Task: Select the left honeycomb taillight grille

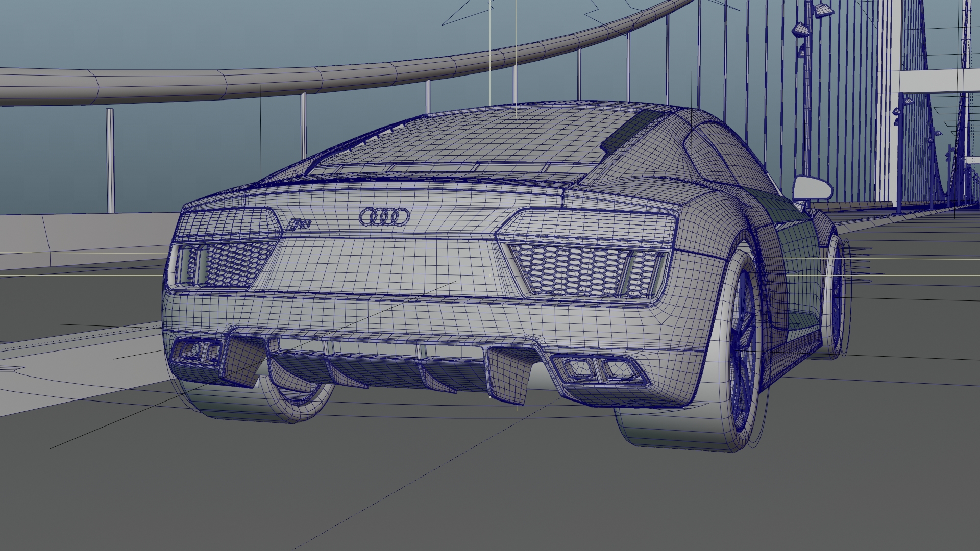Action: 225,264
